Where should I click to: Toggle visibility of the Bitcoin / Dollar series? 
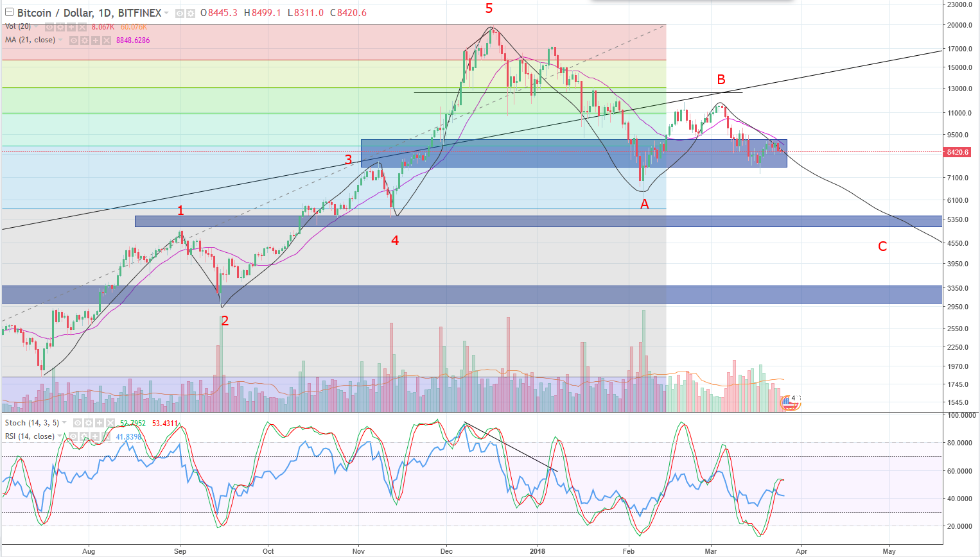(x=180, y=13)
